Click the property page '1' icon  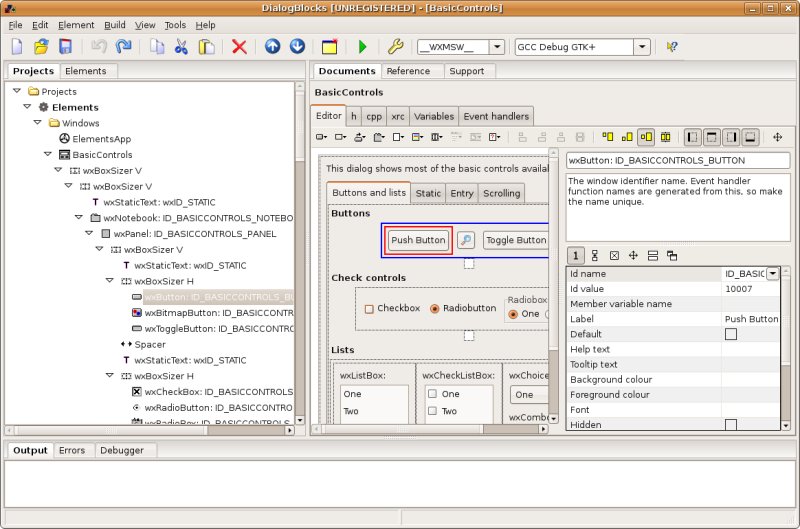click(576, 256)
